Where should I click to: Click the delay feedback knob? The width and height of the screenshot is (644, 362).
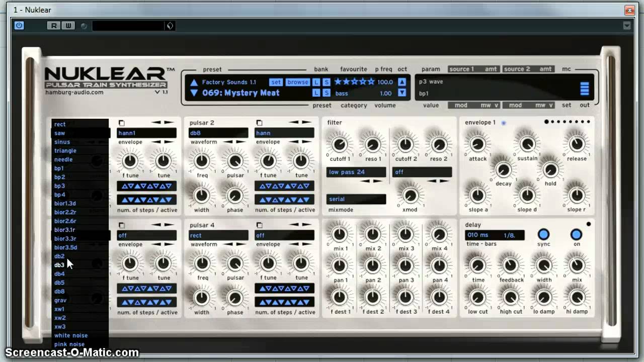pyautogui.click(x=511, y=265)
